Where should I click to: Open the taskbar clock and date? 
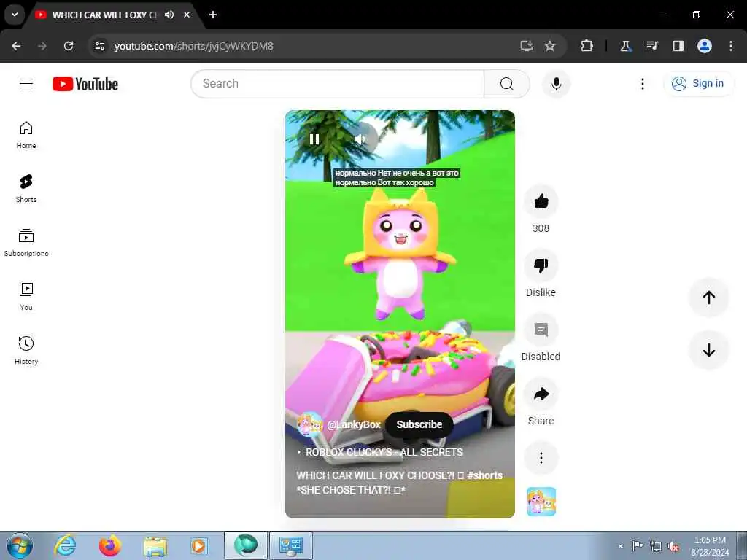click(710, 546)
